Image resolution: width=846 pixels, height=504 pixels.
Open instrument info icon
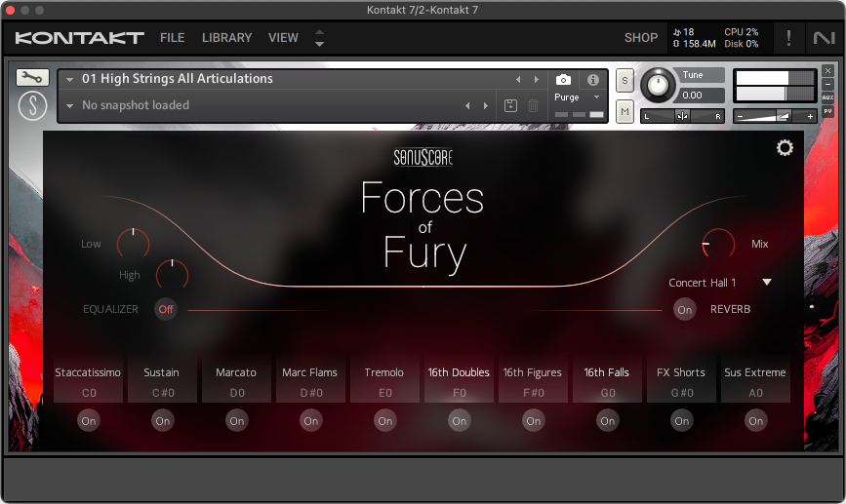coord(593,80)
